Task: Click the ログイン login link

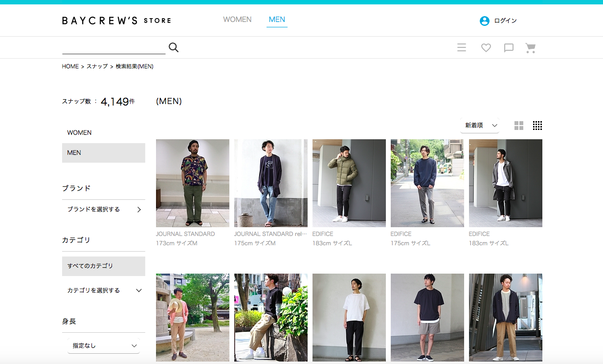Action: coord(505,21)
